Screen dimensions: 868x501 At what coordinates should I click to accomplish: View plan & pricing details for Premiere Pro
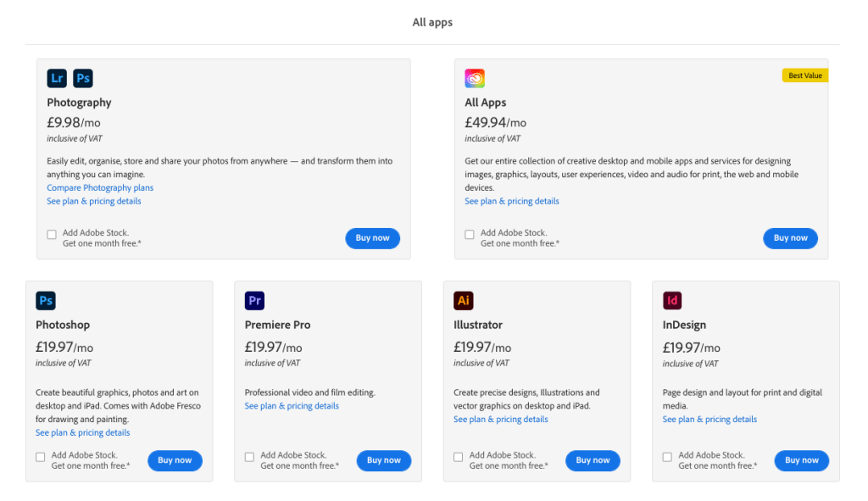pyautogui.click(x=292, y=406)
